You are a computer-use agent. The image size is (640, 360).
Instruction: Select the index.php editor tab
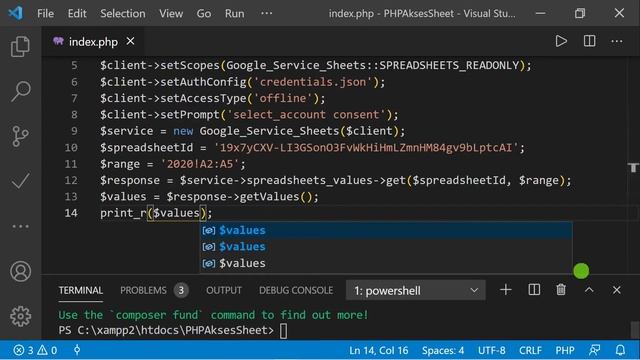(93, 42)
